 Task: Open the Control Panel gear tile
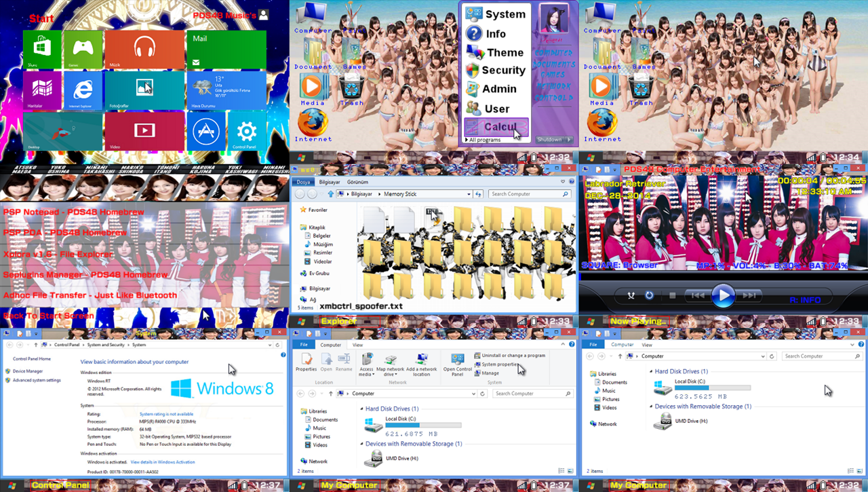(x=247, y=131)
